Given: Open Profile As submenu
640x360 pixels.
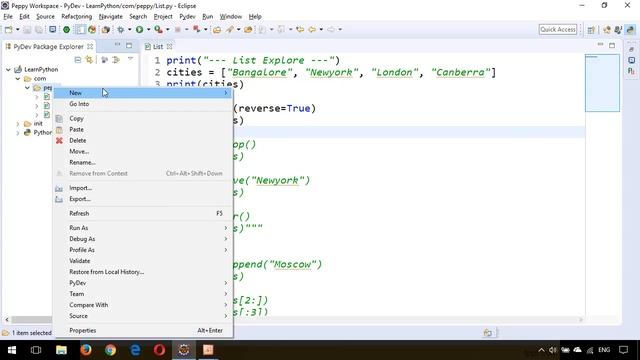Looking at the screenshot, I should pos(143,250).
